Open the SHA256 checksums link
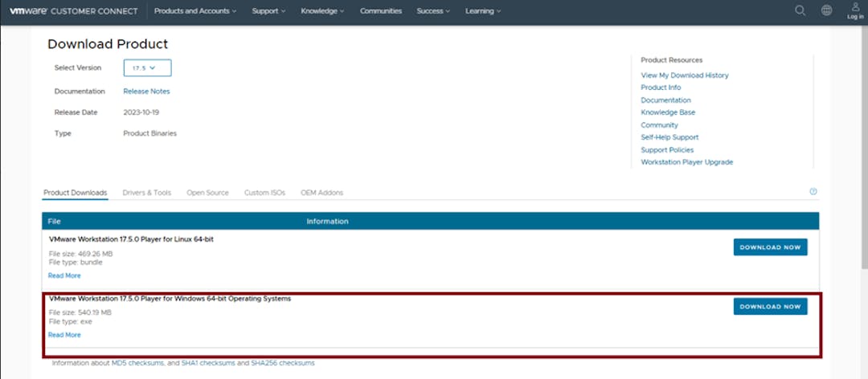 coord(282,363)
